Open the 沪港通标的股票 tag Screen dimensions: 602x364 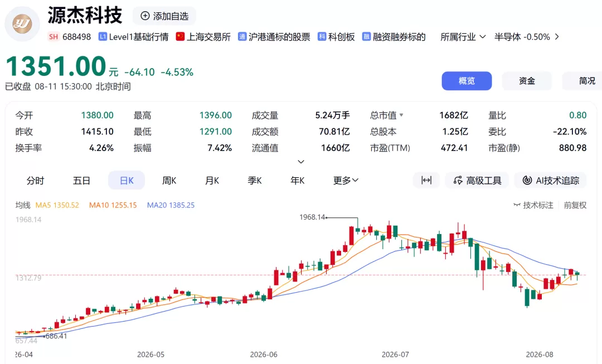(274, 37)
